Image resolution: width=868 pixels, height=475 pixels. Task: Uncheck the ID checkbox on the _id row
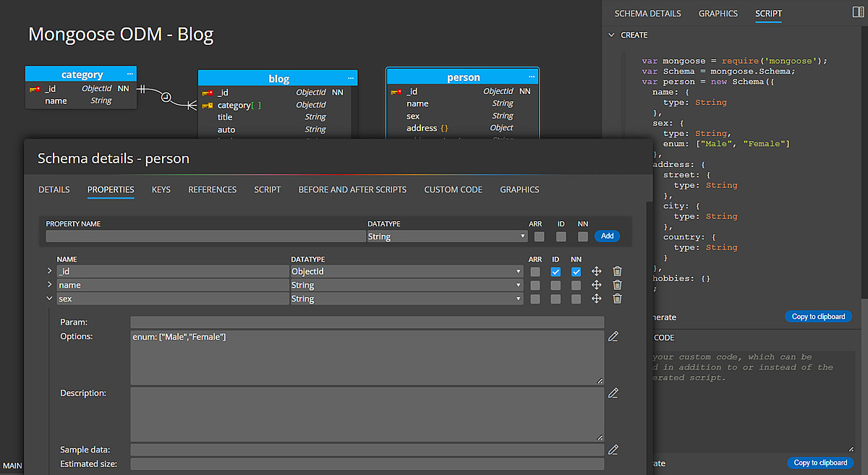(x=556, y=271)
